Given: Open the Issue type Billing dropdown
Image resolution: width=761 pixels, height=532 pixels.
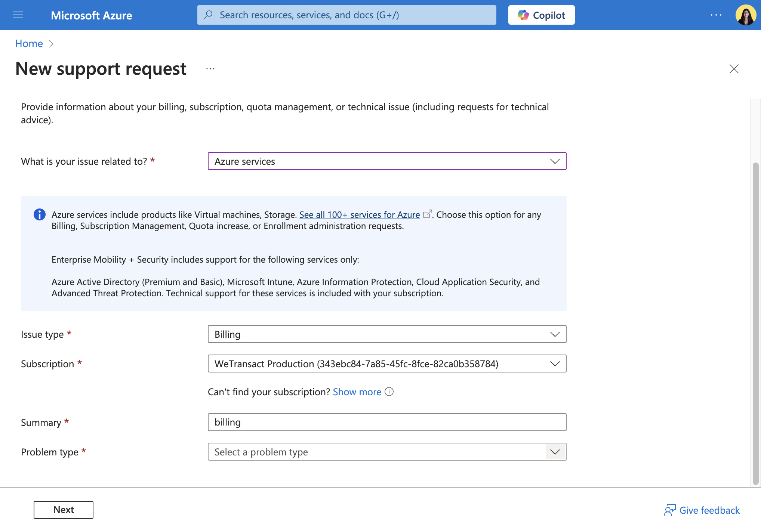Looking at the screenshot, I should 387,334.
